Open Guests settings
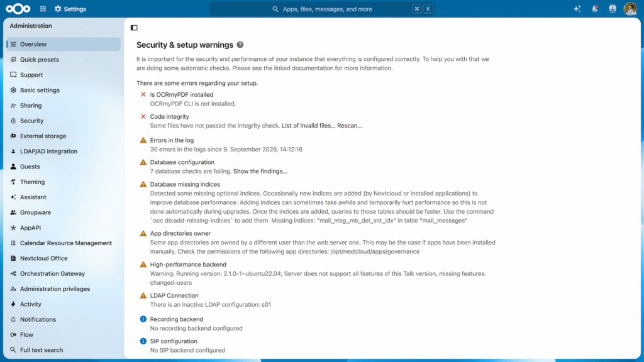This screenshot has width=644, height=362. point(64,167)
